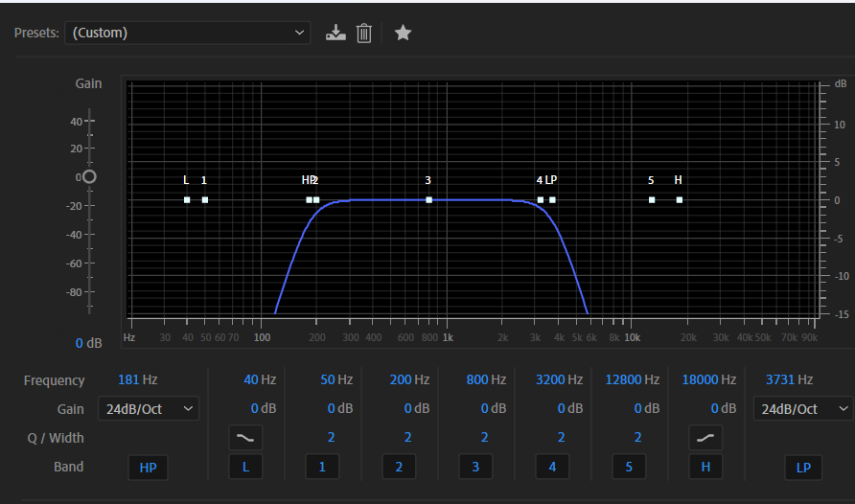Click the Save Preset download icon
Viewport: 855px width, 504px height.
point(335,34)
